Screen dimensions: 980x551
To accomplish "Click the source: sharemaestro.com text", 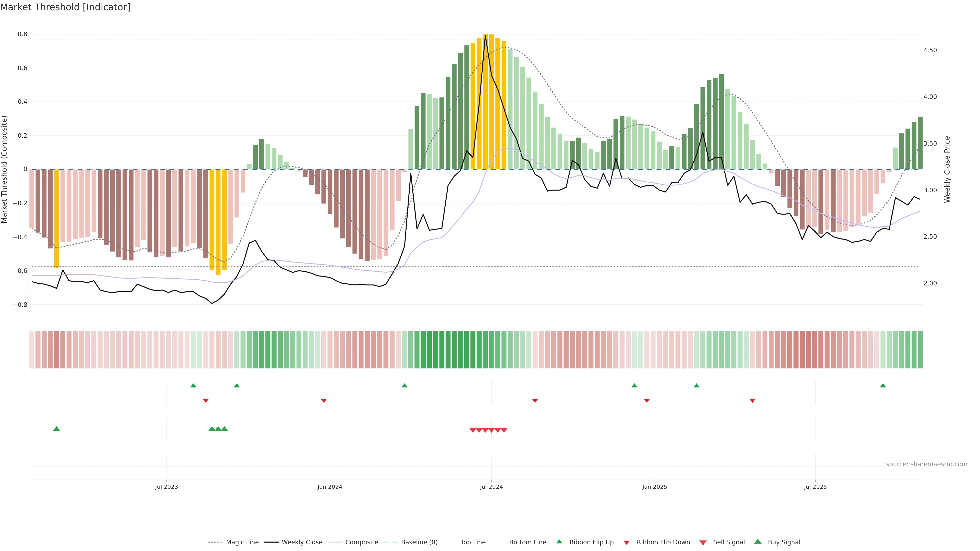I will click(926, 464).
